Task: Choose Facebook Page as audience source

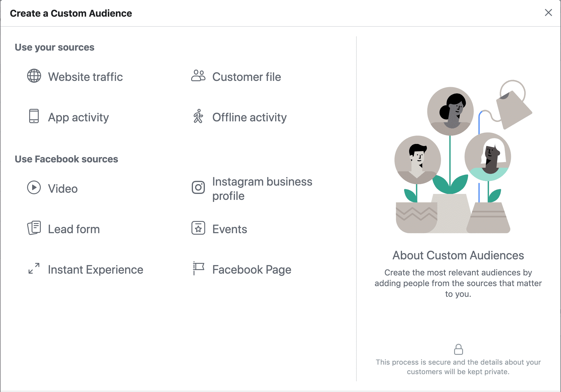Action: coord(251,269)
